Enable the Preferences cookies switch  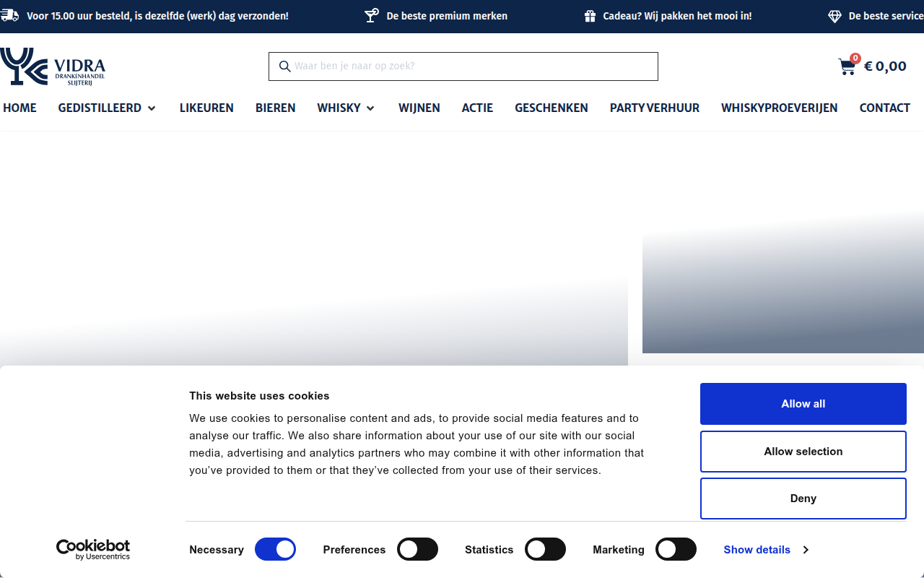click(x=418, y=550)
